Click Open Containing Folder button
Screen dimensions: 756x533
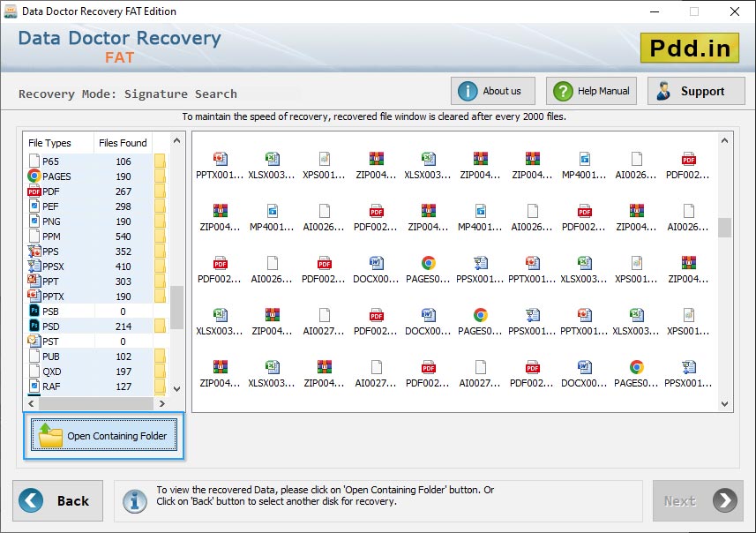pos(104,435)
